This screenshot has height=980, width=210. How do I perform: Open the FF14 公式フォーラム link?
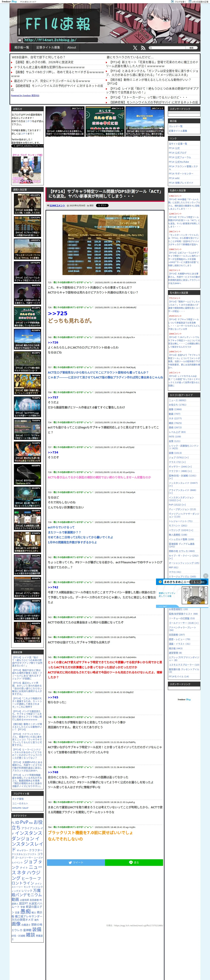point(180,157)
